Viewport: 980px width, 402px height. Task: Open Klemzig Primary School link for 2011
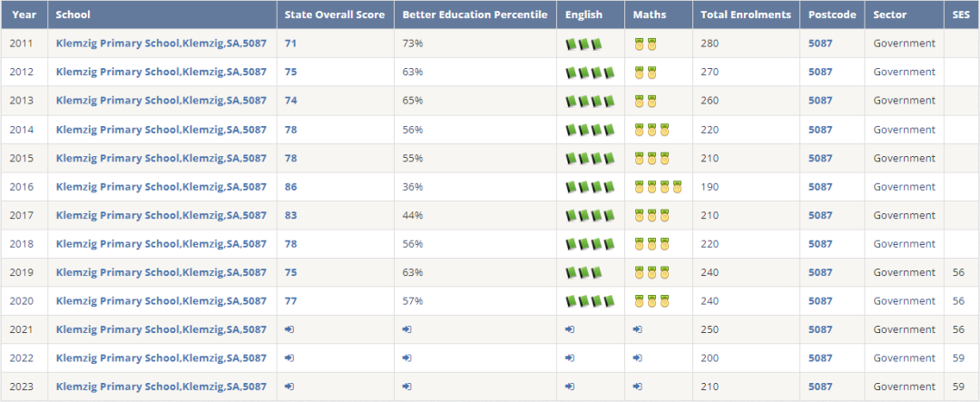162,44
